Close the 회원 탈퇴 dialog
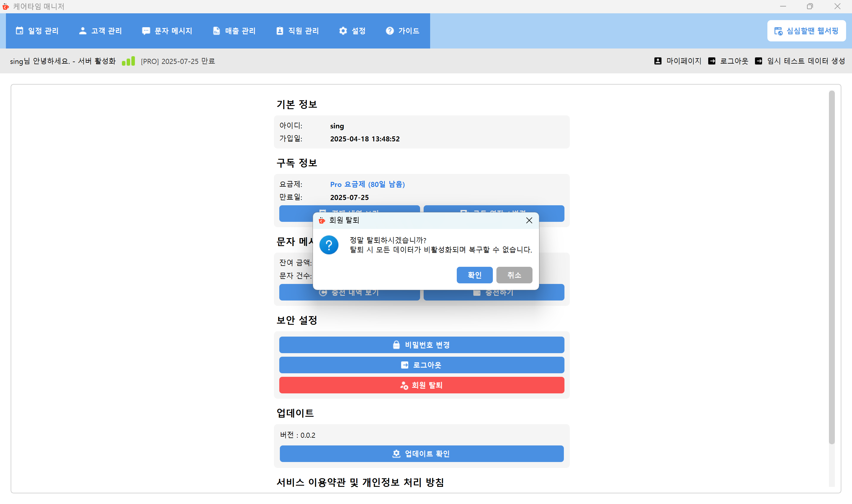 [529, 220]
